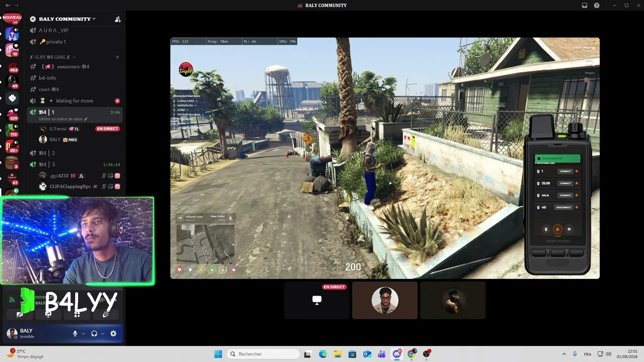Open Discord from the taskbar
The width and height of the screenshot is (644, 362).
coord(397,354)
